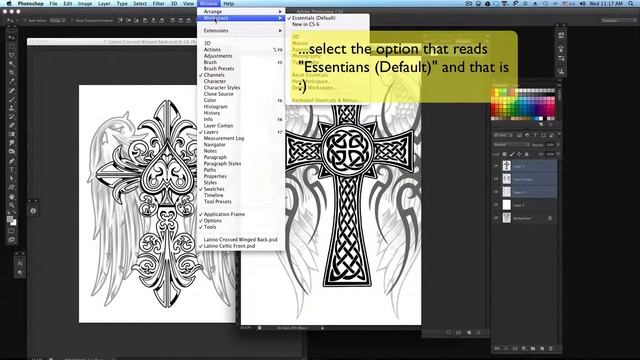This screenshot has width=640, height=360.
Task: Expand the Arrange submenu
Action: [x=240, y=12]
